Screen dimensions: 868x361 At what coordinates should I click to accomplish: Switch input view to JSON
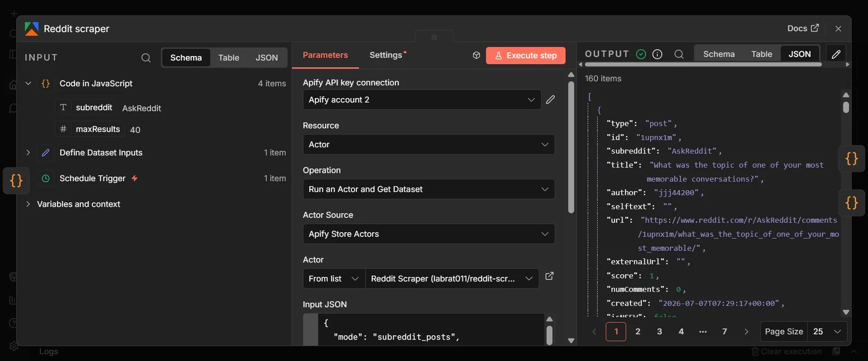point(267,58)
